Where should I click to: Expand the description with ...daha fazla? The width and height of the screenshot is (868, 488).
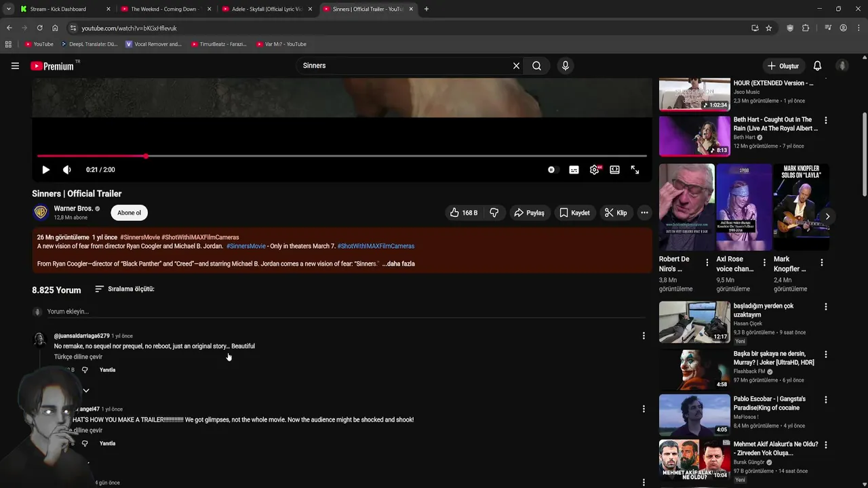point(398,264)
